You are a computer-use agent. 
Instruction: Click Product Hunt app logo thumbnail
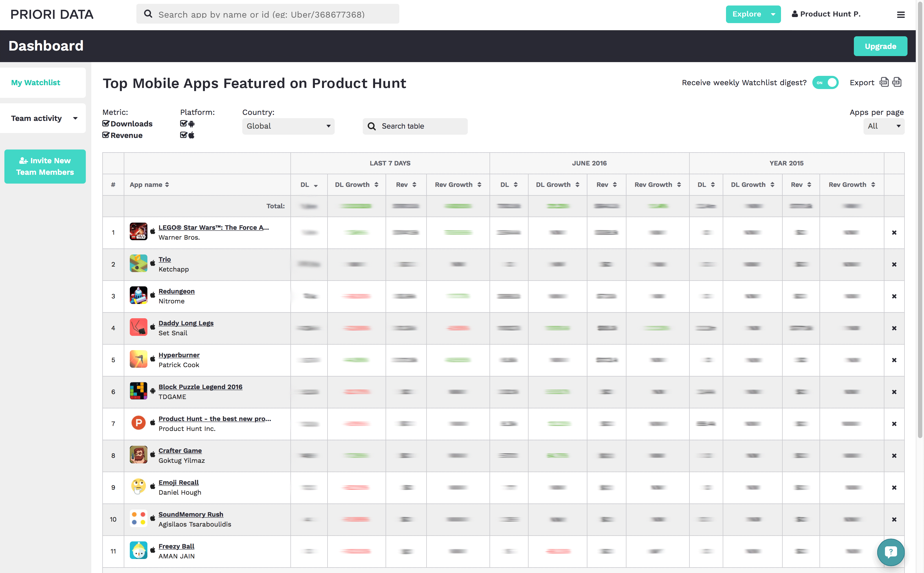138,423
